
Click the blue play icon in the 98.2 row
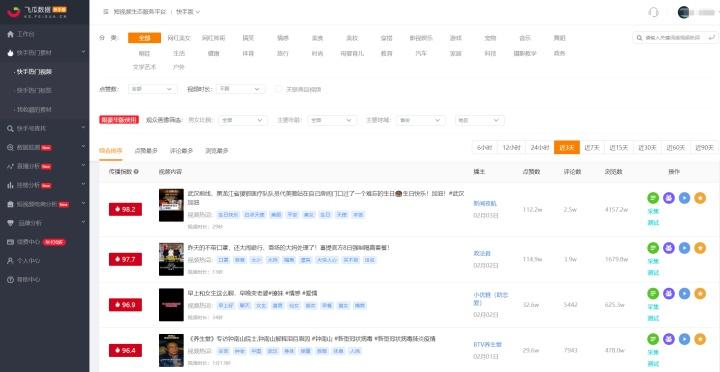[x=684, y=198]
